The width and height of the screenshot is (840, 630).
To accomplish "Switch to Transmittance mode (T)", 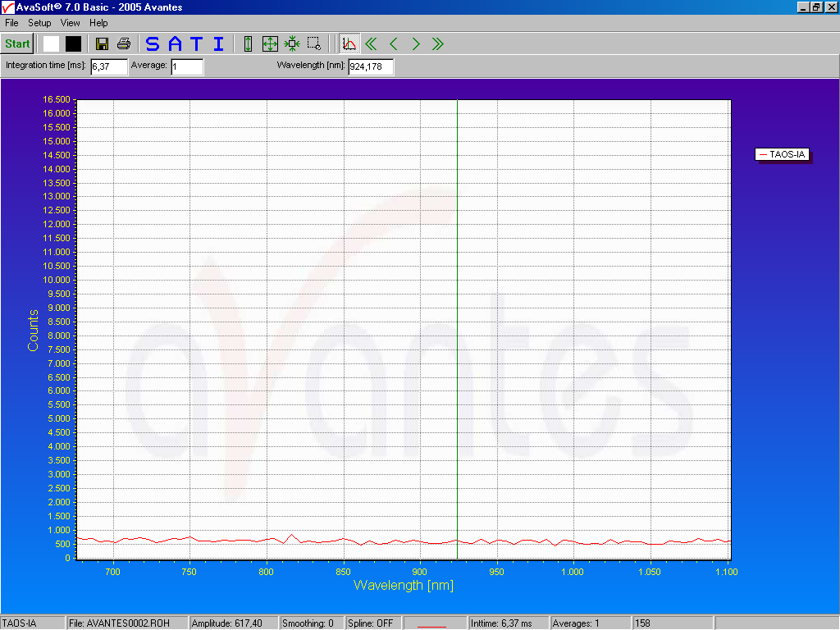I will pyautogui.click(x=197, y=44).
